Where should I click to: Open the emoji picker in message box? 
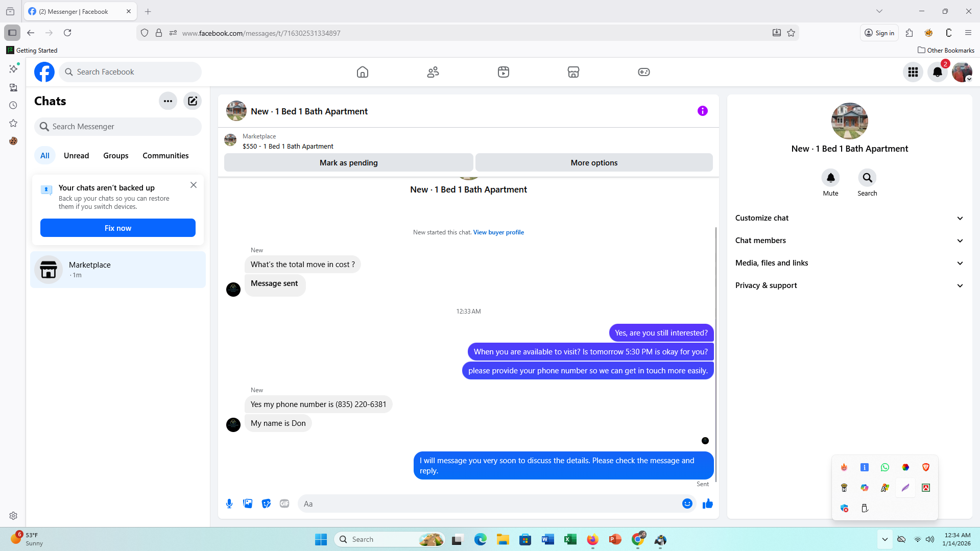[687, 504]
